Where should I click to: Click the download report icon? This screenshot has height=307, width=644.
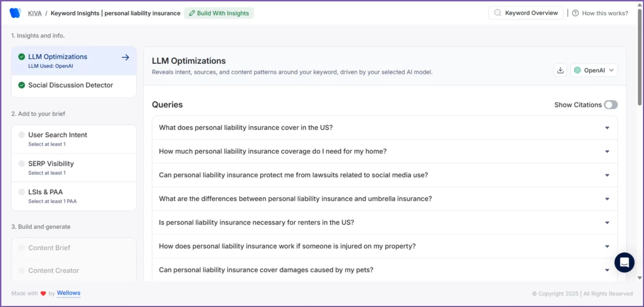pyautogui.click(x=560, y=70)
